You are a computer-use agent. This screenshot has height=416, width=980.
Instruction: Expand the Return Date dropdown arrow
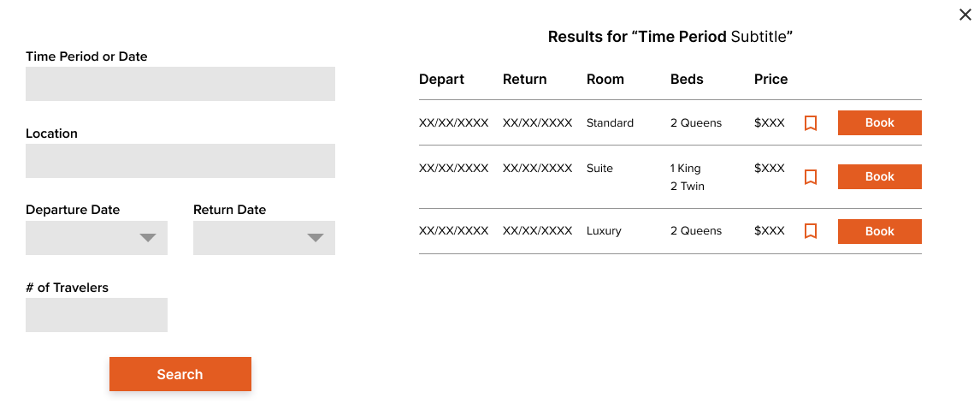[316, 238]
